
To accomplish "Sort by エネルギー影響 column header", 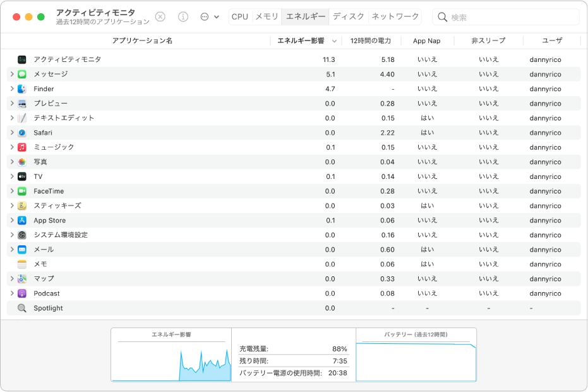I will click(x=301, y=41).
